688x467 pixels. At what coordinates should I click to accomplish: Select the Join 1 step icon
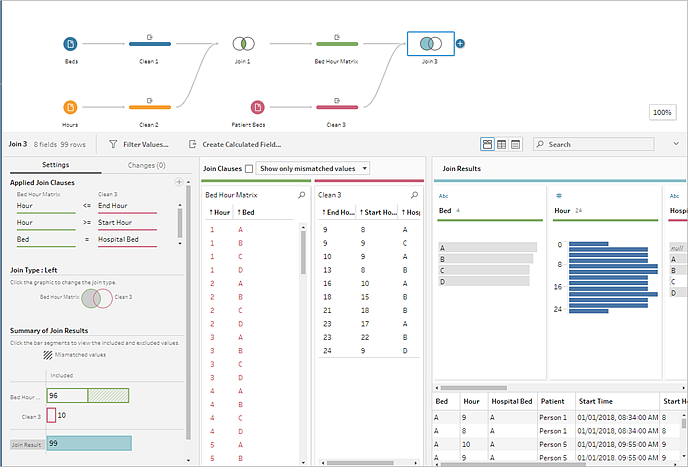click(x=243, y=43)
